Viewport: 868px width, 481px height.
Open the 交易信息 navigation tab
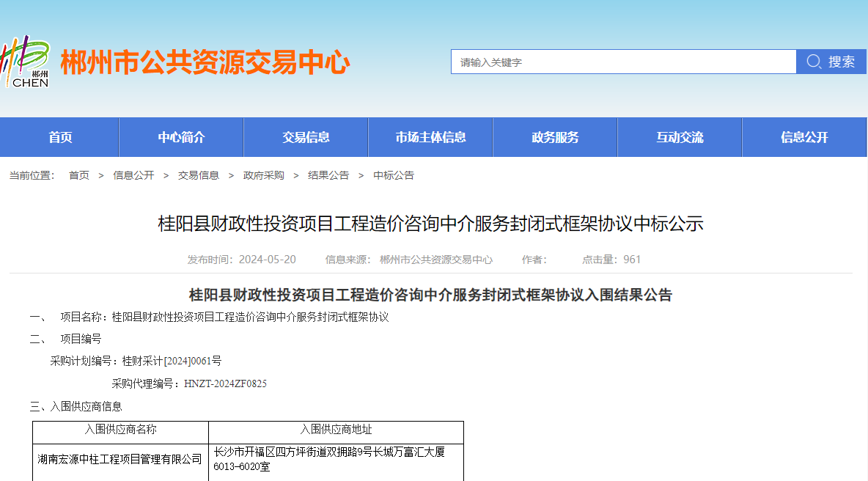click(306, 137)
